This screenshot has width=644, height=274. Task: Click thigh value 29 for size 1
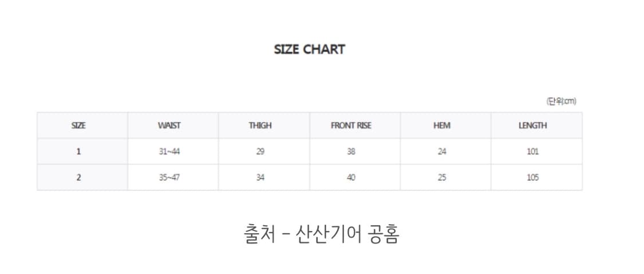pos(260,152)
